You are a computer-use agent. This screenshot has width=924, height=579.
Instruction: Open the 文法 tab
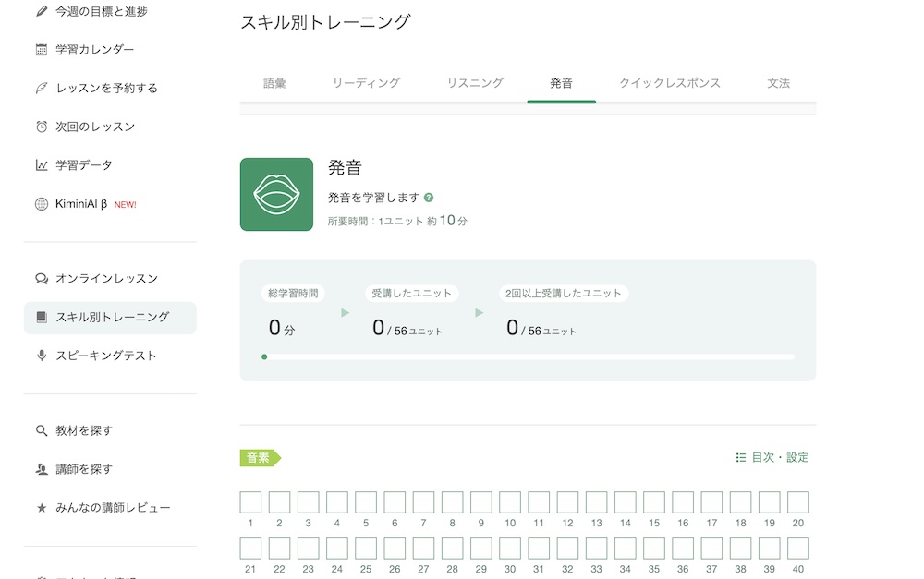pos(778,83)
